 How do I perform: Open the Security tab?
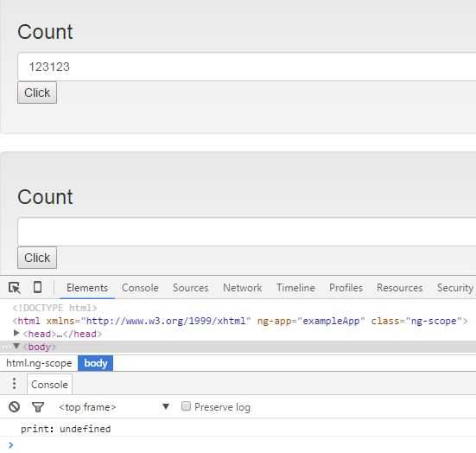click(x=455, y=288)
